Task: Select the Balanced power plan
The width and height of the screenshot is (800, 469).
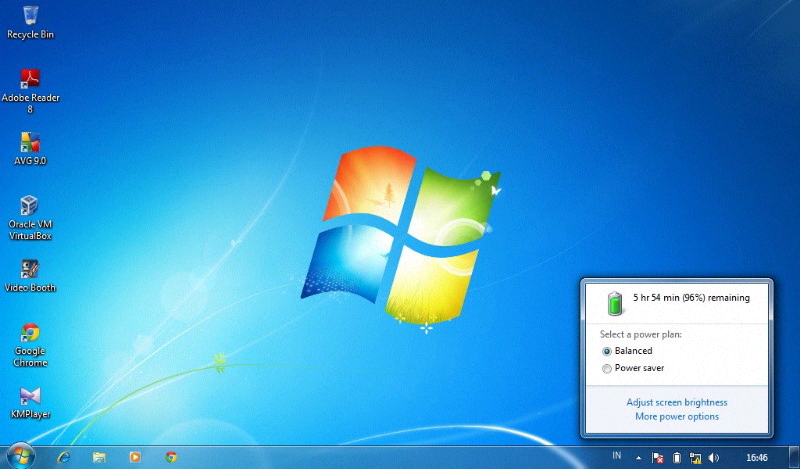Action: pyautogui.click(x=628, y=351)
